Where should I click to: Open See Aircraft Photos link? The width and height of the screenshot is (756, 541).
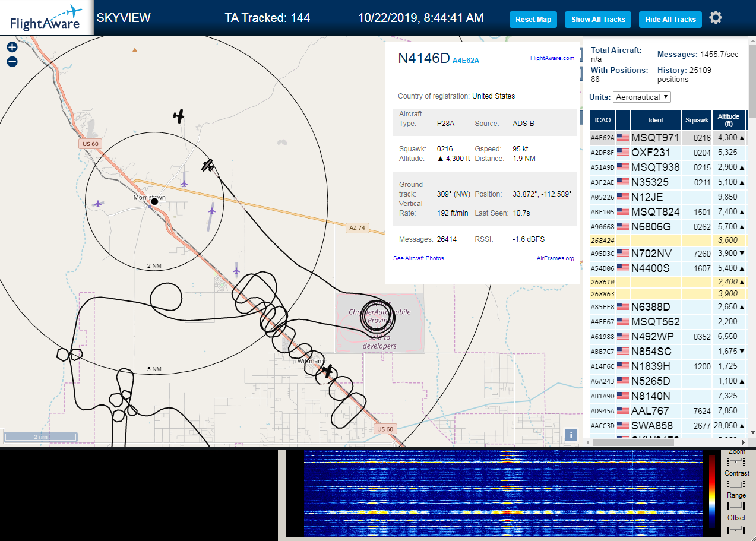tap(418, 258)
